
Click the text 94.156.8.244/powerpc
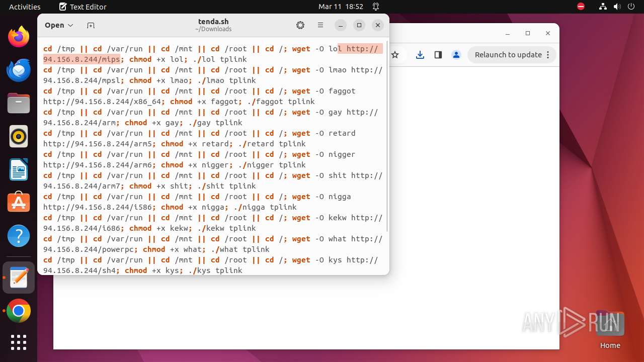point(88,249)
